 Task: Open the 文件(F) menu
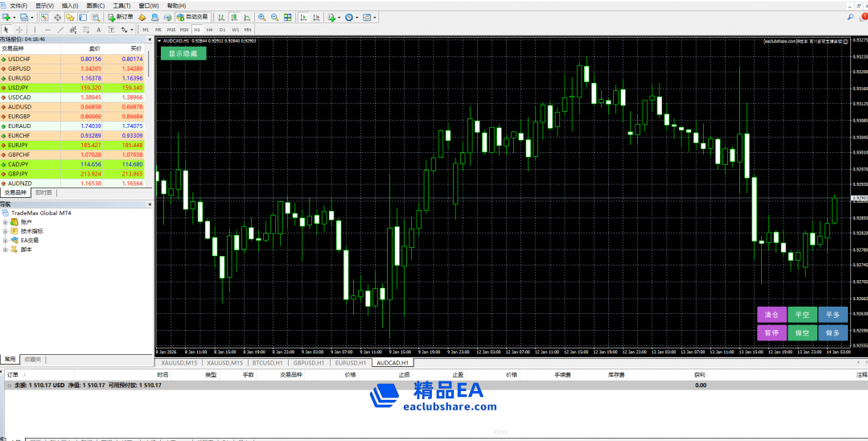click(19, 6)
